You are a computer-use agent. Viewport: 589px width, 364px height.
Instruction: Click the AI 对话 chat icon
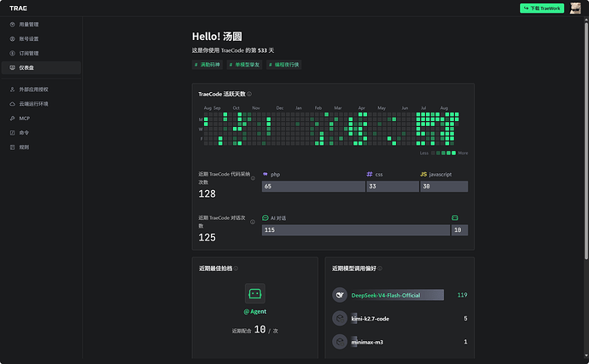(x=265, y=217)
